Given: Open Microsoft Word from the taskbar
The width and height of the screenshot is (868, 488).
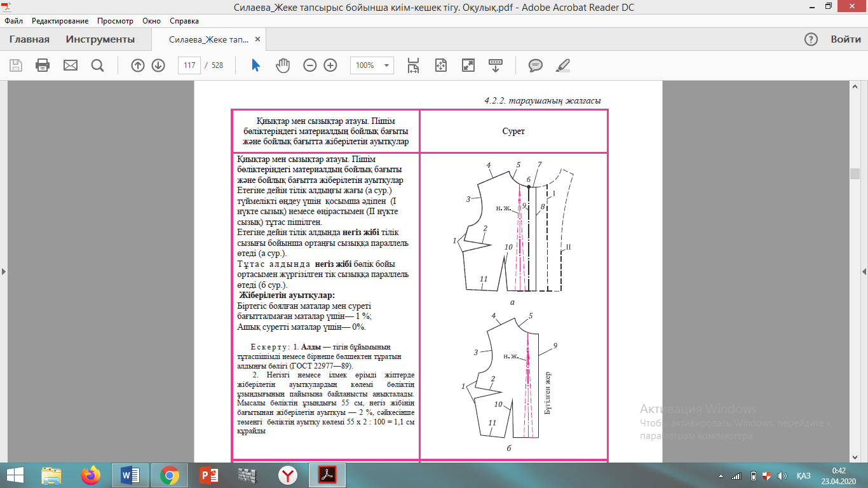Looking at the screenshot, I should pos(130,475).
